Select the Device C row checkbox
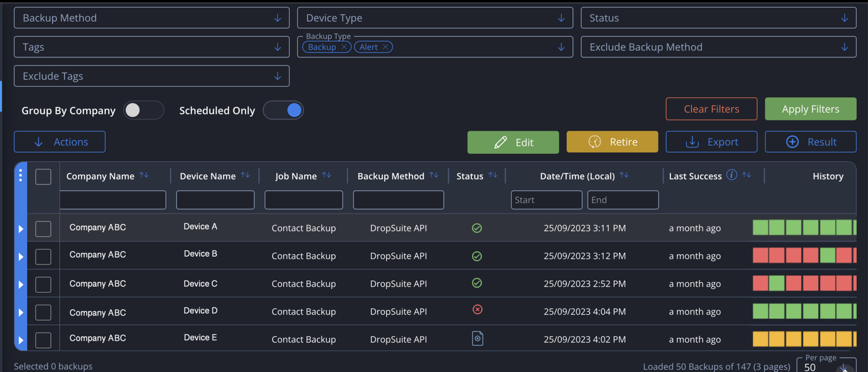The width and height of the screenshot is (868, 372). (43, 285)
